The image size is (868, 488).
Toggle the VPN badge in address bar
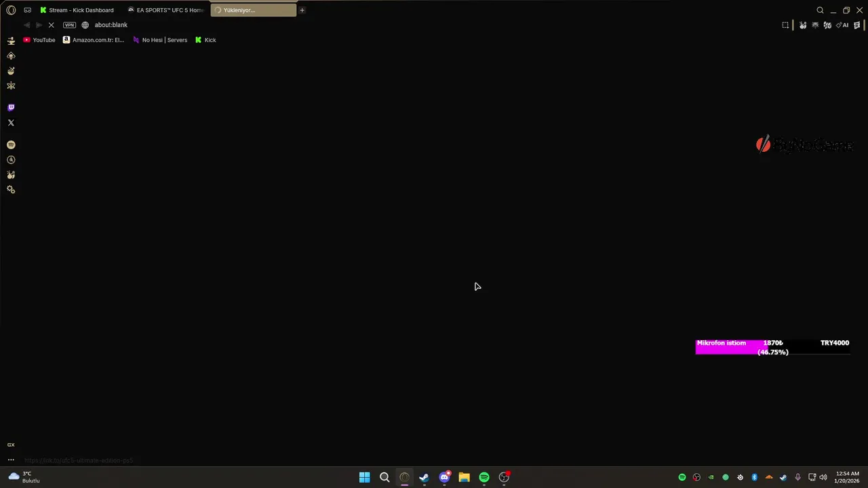pyautogui.click(x=69, y=25)
